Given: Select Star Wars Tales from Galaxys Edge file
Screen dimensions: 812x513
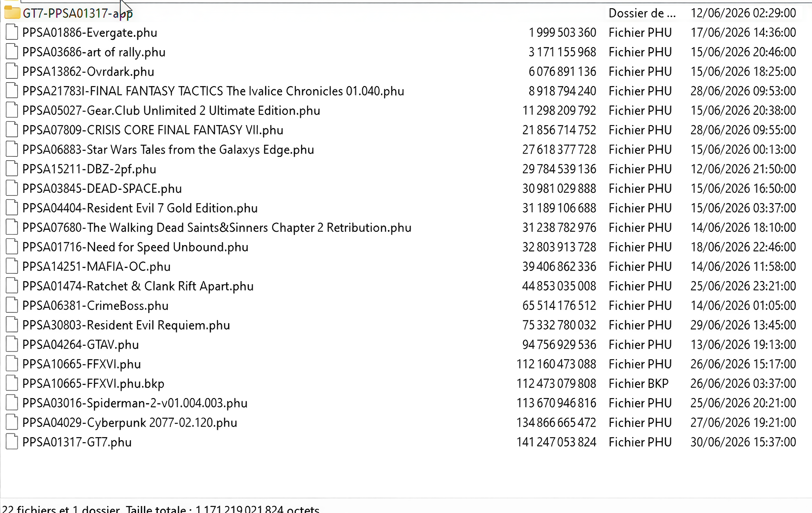Looking at the screenshot, I should pyautogui.click(x=168, y=150).
